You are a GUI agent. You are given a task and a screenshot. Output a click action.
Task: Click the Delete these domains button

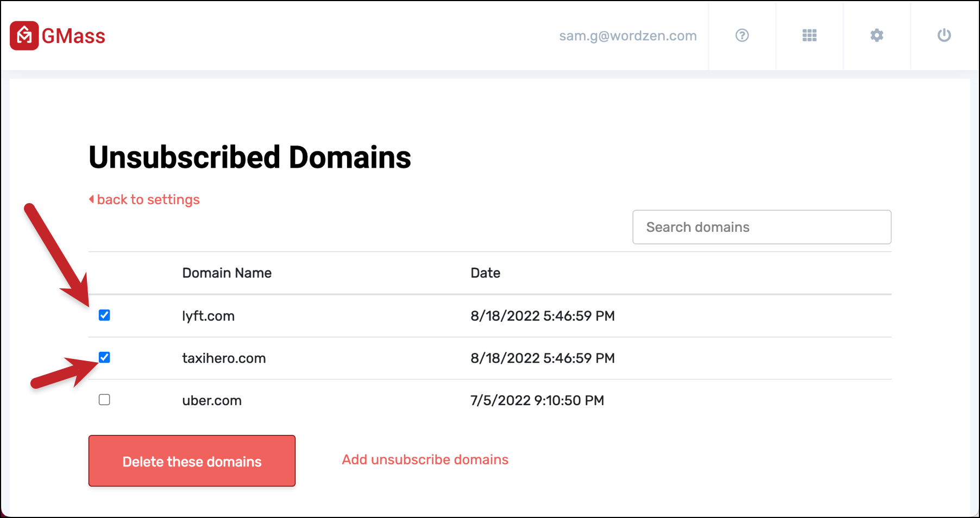[x=192, y=461]
